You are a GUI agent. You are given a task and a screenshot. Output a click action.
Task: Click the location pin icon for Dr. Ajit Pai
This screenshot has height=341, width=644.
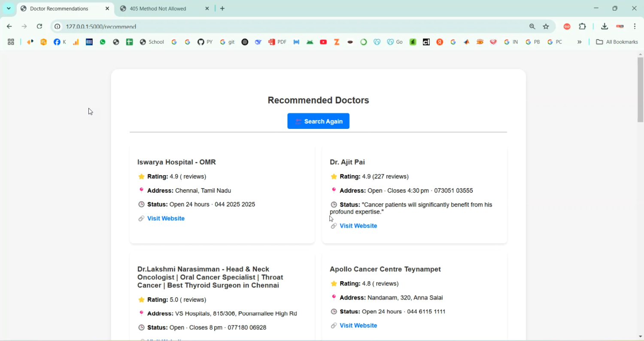[334, 190]
